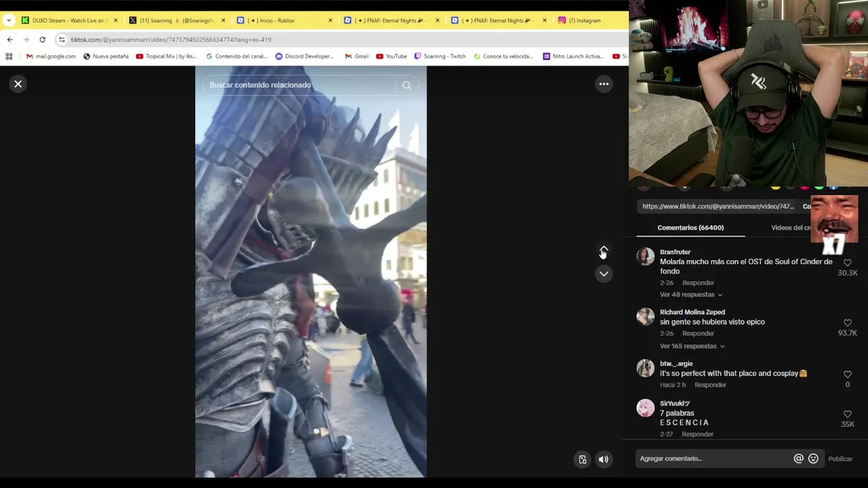
Task: Close the Inicio - Roblox tab
Action: click(x=330, y=20)
